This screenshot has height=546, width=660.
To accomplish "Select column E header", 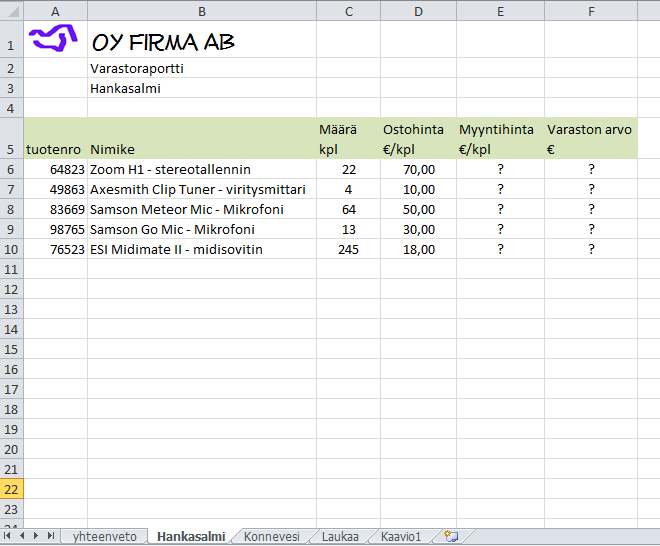I will 500,11.
